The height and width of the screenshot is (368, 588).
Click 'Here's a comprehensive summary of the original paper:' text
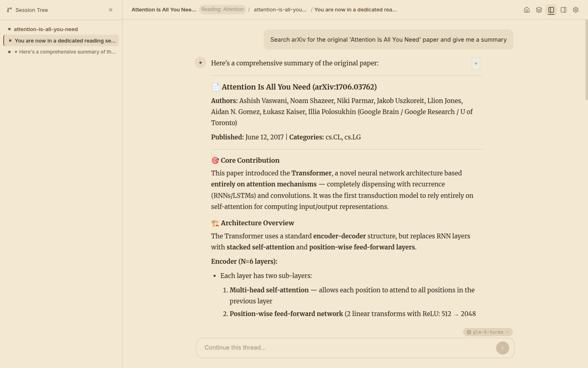295,63
